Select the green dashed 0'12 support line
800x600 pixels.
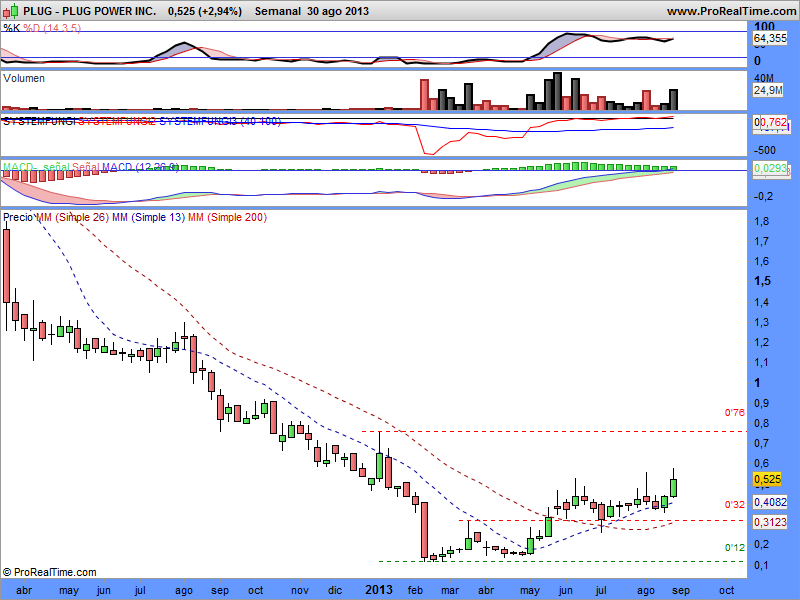pos(561,561)
